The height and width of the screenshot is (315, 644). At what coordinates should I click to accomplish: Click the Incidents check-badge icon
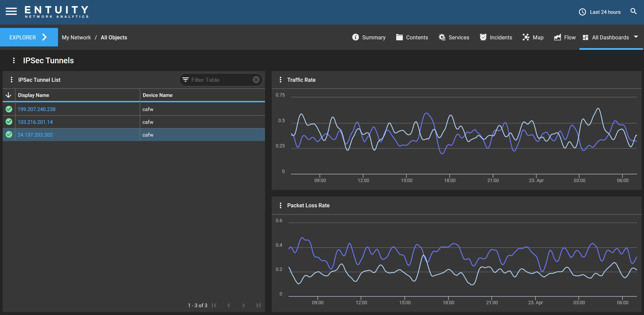[483, 37]
